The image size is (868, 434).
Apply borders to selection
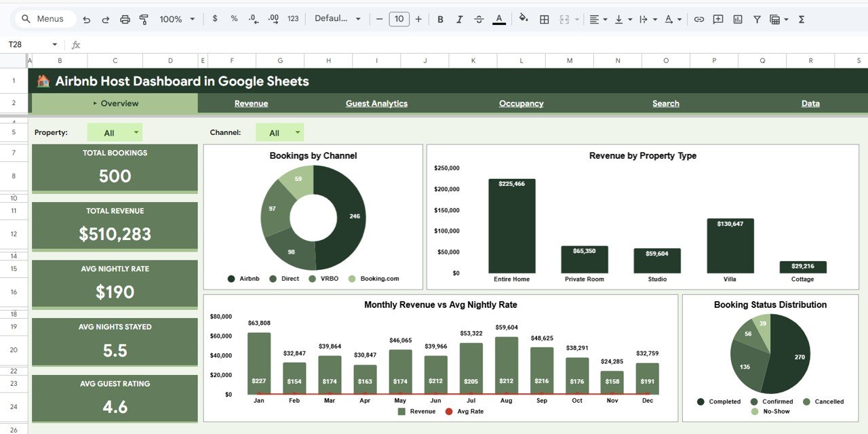pyautogui.click(x=544, y=18)
